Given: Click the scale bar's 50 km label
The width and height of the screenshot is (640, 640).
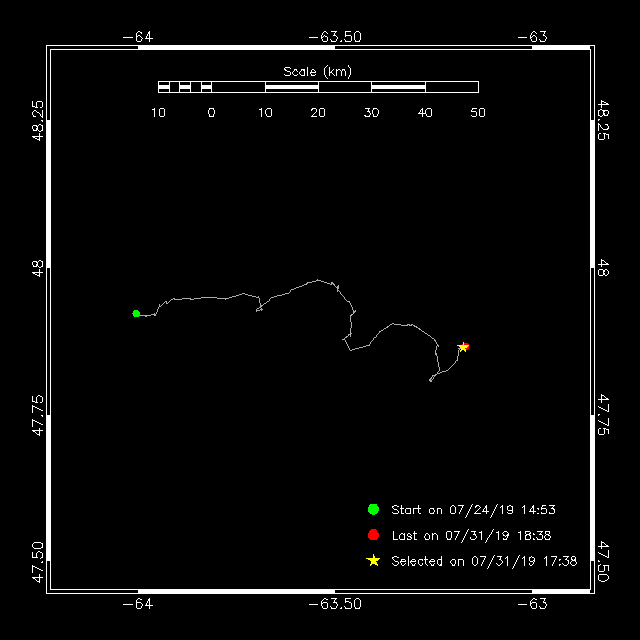Looking at the screenshot, I should click(x=478, y=112).
